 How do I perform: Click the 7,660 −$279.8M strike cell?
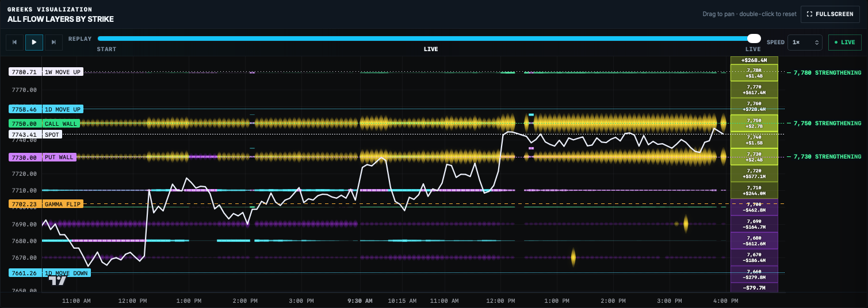click(754, 274)
